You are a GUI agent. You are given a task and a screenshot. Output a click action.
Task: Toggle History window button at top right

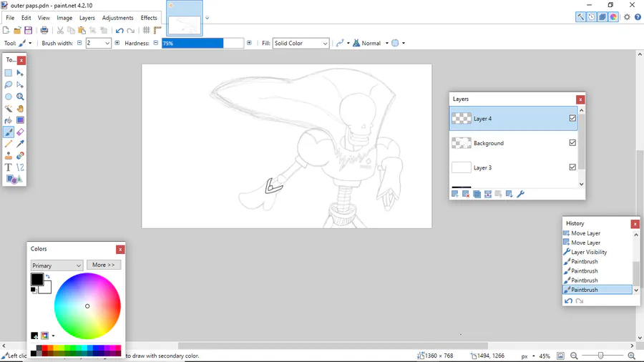click(x=592, y=17)
